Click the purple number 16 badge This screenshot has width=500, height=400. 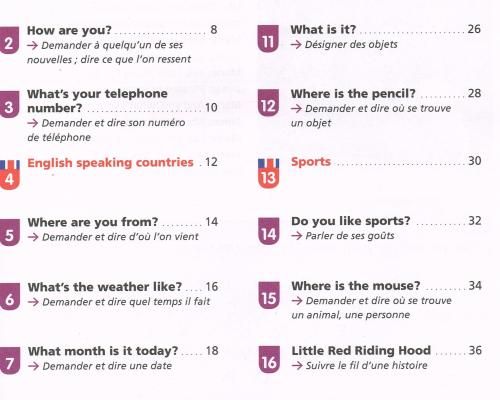[269, 359]
